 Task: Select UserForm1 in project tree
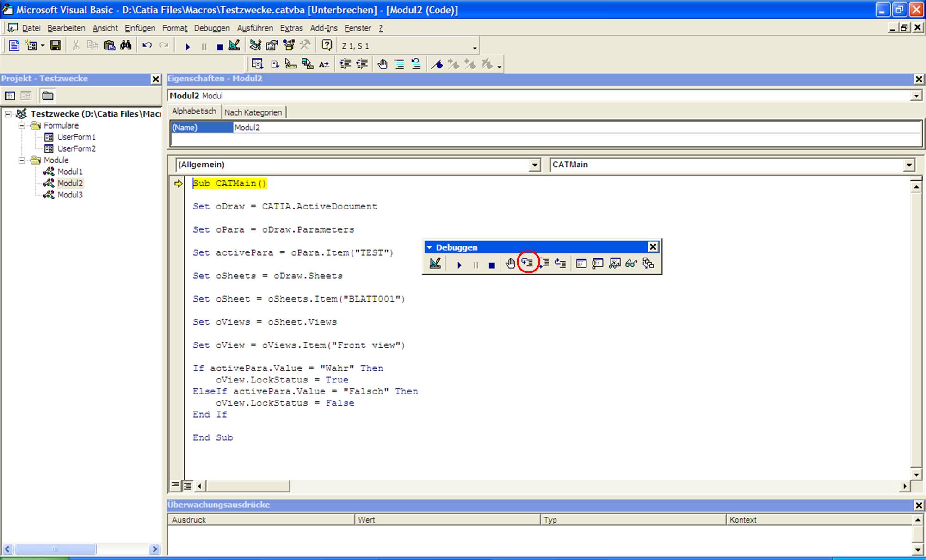click(x=76, y=137)
